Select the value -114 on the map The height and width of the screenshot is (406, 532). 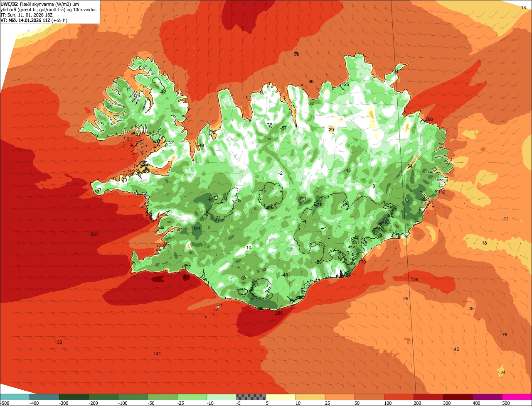197,229
